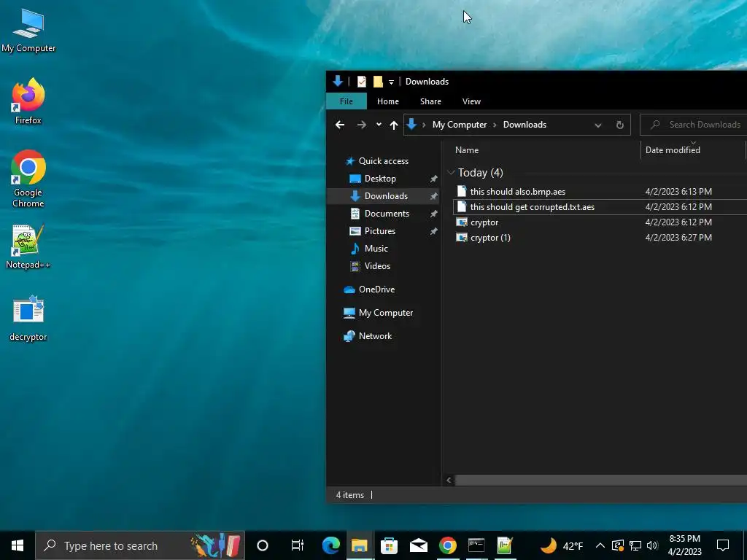Launch Microsoft Edge from the taskbar
Screen dimensions: 747x560
pyautogui.click(x=330, y=545)
